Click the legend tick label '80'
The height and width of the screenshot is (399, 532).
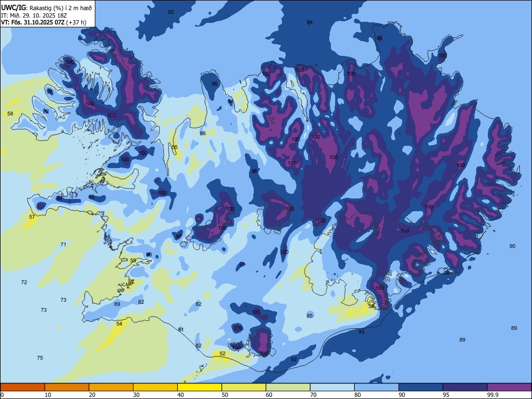tap(358, 395)
